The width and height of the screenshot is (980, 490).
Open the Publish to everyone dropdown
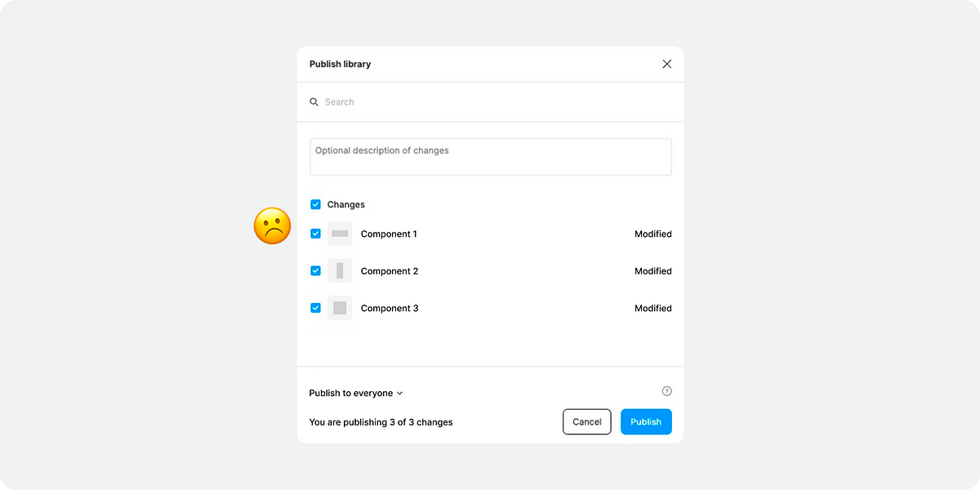[351, 393]
